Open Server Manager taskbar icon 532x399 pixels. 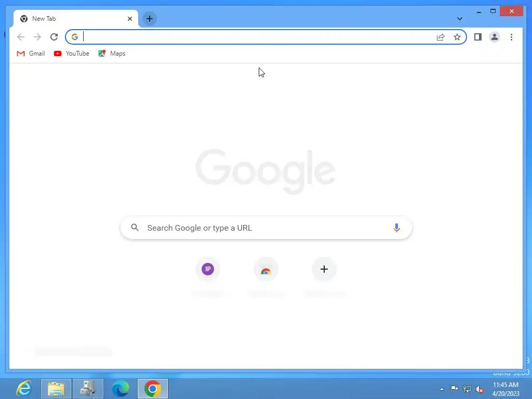tap(88, 389)
